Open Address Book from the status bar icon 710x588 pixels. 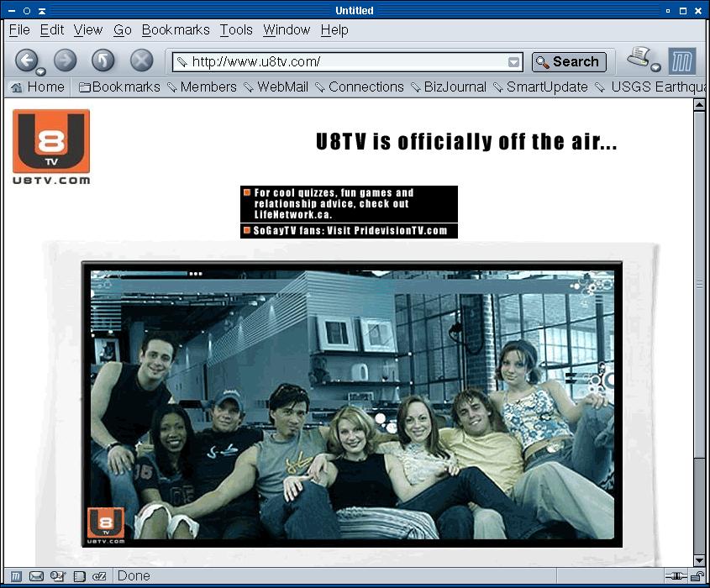(x=79, y=576)
